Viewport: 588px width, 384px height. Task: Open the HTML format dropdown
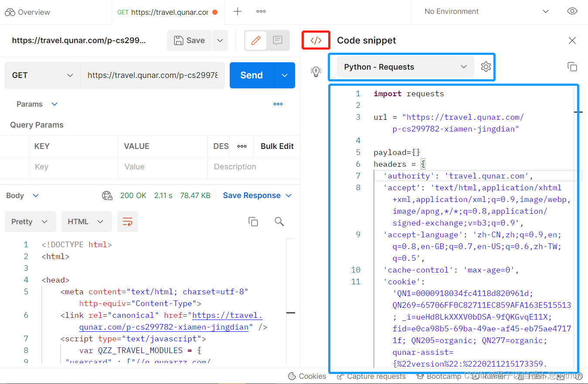(86, 222)
